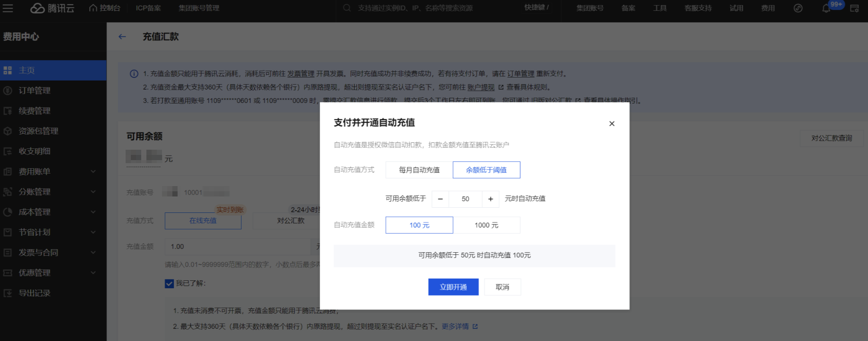Choose the 1000 元 auto-recharge amount
This screenshot has width=868, height=341.
coord(486,225)
